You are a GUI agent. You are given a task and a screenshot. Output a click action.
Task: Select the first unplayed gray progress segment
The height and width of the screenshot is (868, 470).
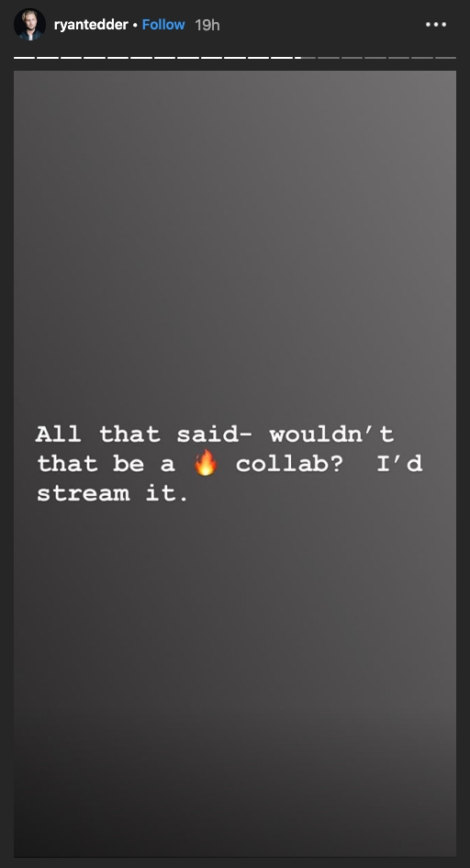tap(329, 58)
